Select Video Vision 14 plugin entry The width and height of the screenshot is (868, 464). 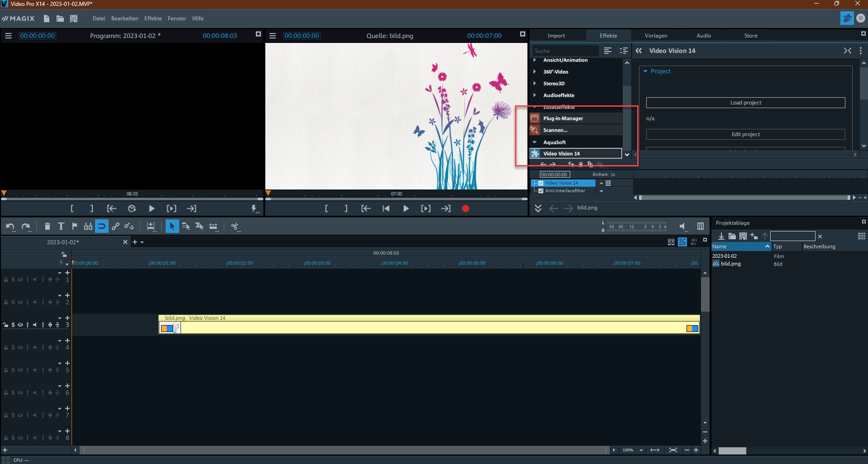tap(576, 154)
